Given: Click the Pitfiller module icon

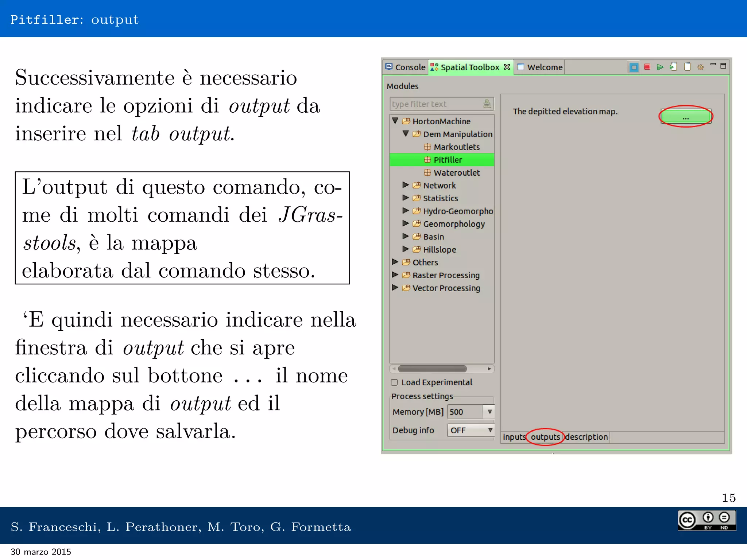Looking at the screenshot, I should [x=427, y=160].
